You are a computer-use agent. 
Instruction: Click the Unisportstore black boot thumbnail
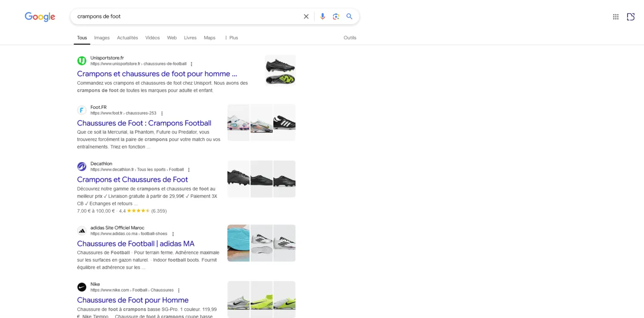[x=280, y=70]
